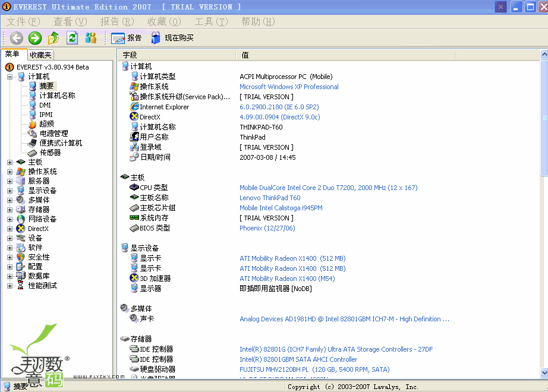Select the IPMI tree item

pos(46,114)
